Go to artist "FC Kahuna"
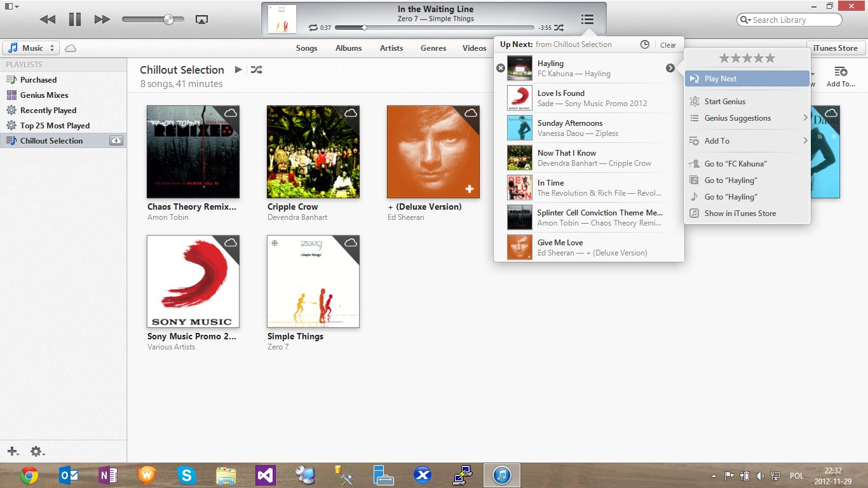 pos(747,164)
